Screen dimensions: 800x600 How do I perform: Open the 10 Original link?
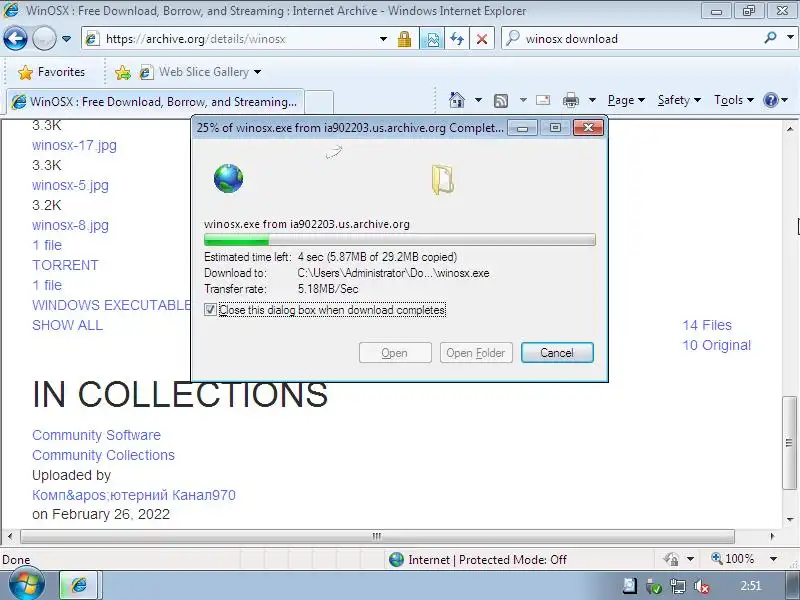click(716, 345)
